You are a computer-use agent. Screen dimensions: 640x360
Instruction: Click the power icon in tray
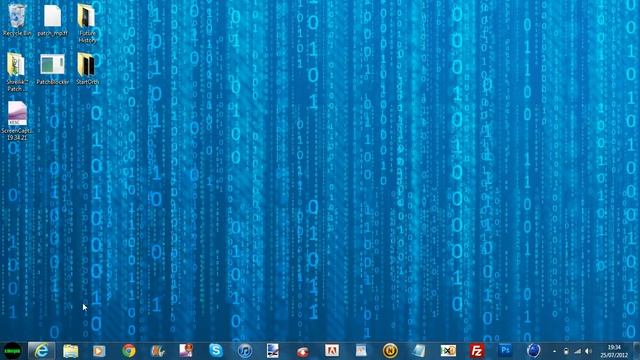click(x=566, y=351)
